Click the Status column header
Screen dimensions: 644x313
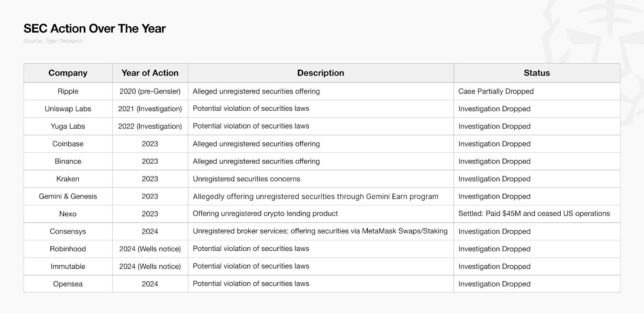(537, 73)
